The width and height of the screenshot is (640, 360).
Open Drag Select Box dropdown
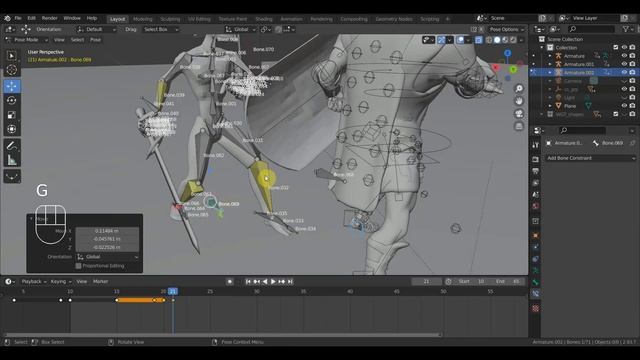click(161, 29)
